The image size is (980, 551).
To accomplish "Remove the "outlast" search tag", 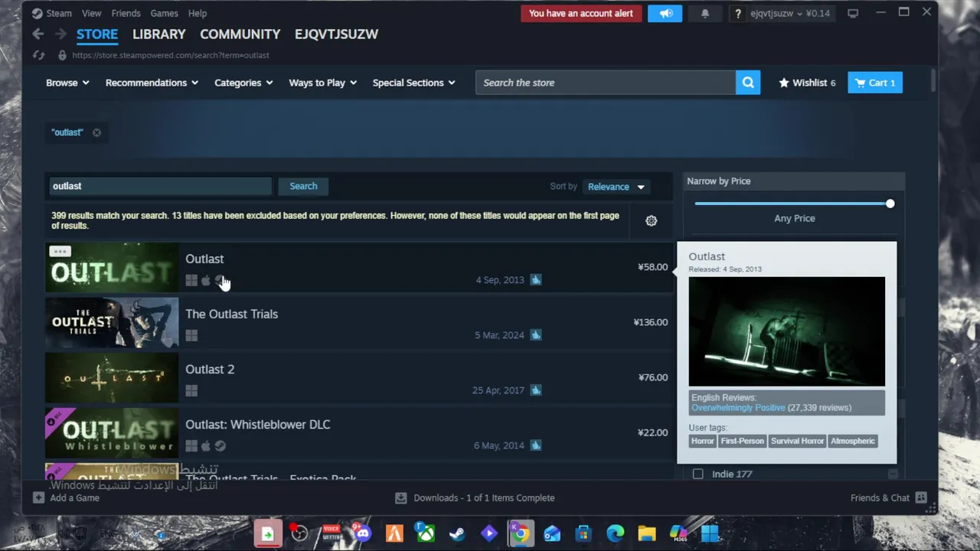I will tap(96, 132).
